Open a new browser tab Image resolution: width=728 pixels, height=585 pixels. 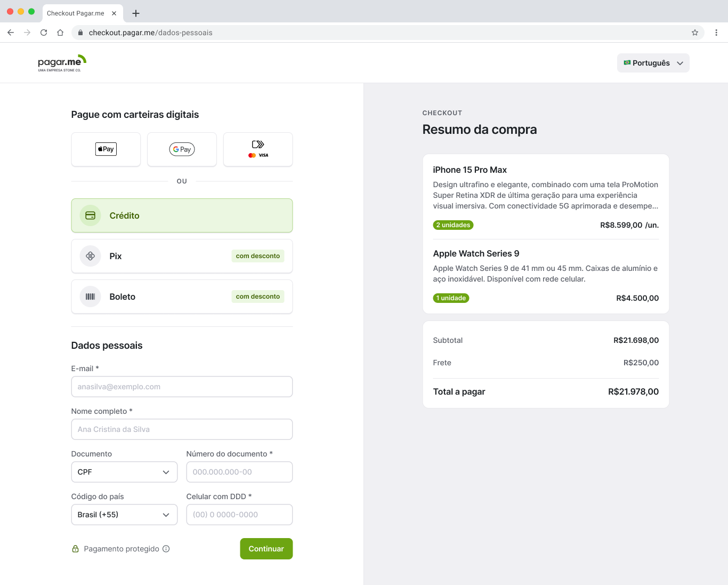tap(136, 13)
